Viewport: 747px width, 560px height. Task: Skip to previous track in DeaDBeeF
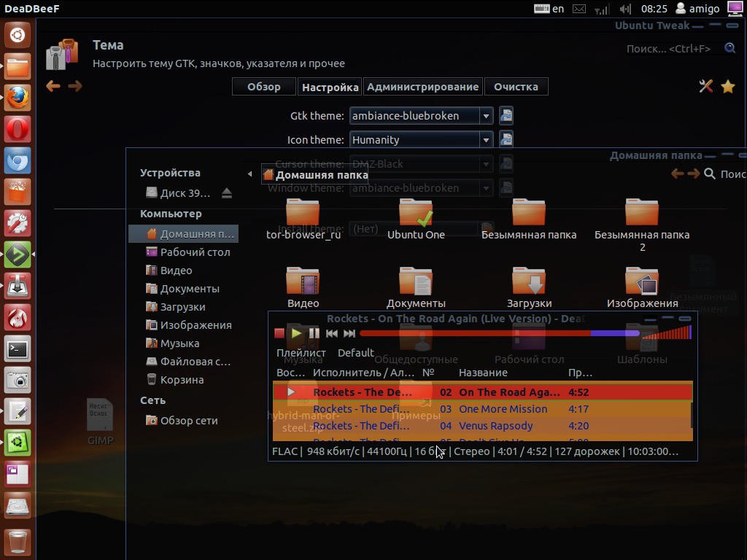[x=332, y=333]
